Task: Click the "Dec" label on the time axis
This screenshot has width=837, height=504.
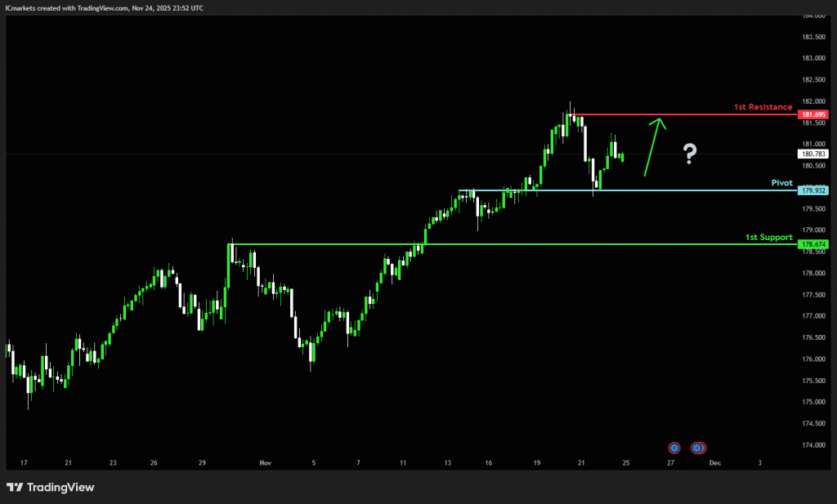Action: [x=714, y=462]
